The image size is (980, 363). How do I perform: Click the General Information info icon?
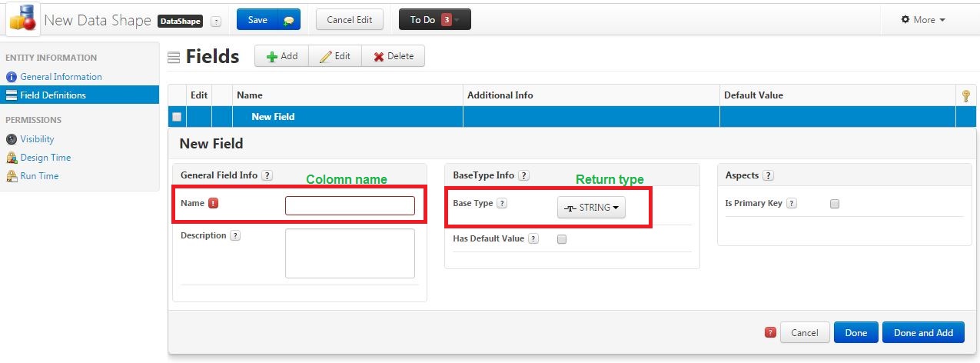12,77
